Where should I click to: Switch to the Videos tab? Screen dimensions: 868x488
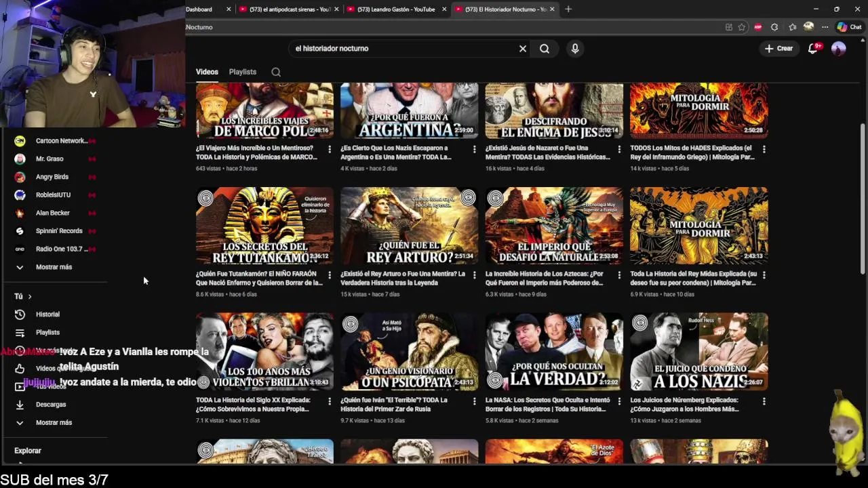(x=207, y=72)
